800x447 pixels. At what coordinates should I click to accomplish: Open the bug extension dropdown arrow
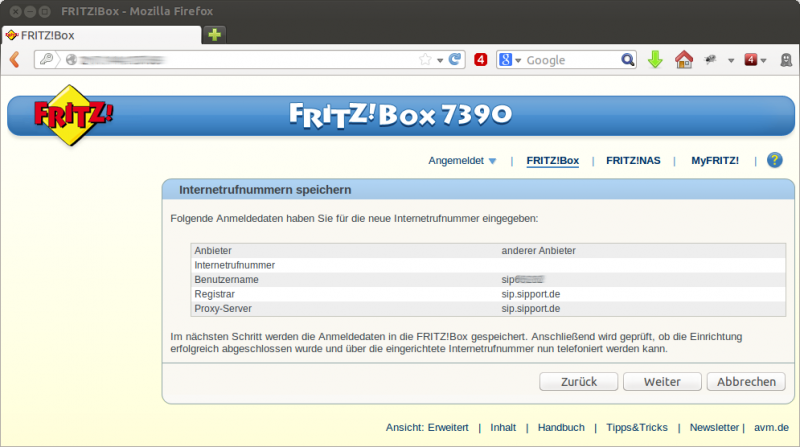731,60
